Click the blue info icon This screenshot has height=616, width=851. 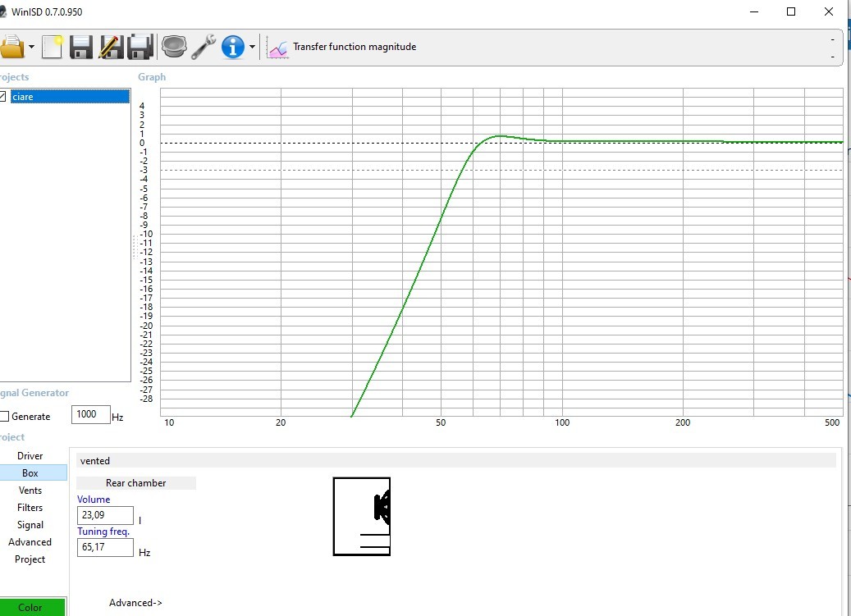pos(233,48)
